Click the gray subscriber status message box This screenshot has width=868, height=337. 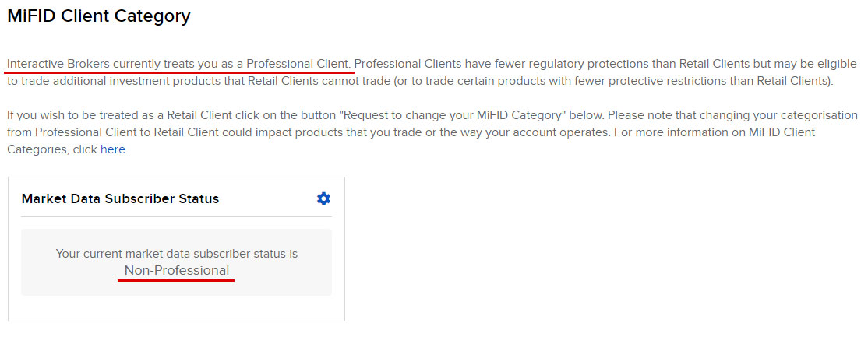point(177,262)
